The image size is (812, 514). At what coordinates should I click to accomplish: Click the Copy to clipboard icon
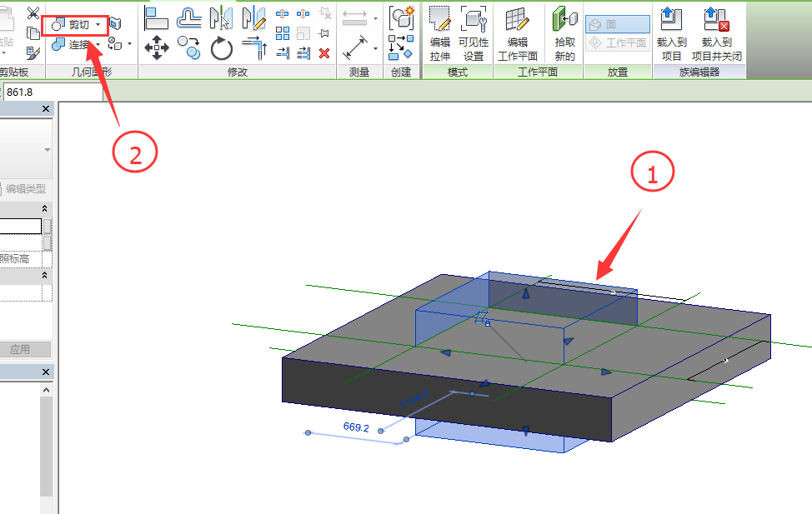tap(33, 33)
